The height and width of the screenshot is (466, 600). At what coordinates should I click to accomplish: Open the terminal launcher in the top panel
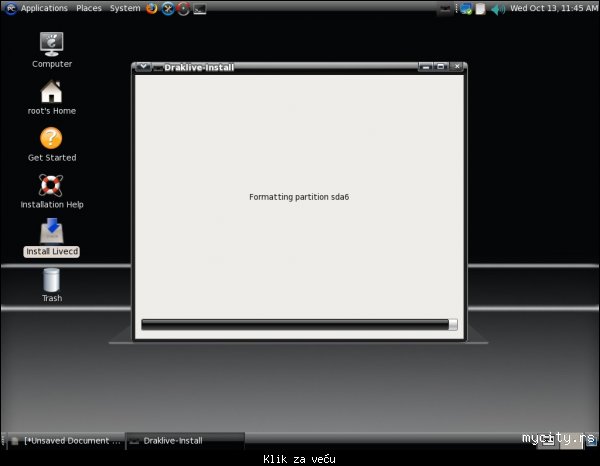coord(200,9)
